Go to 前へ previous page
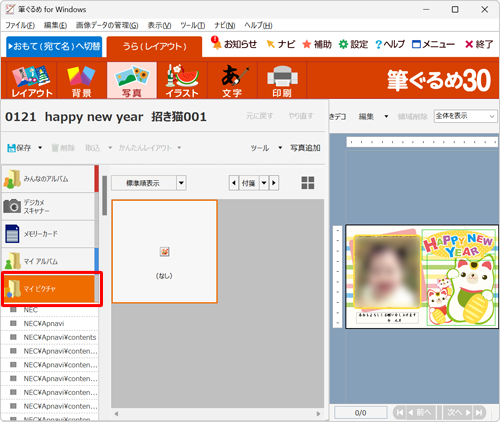 coord(421,412)
